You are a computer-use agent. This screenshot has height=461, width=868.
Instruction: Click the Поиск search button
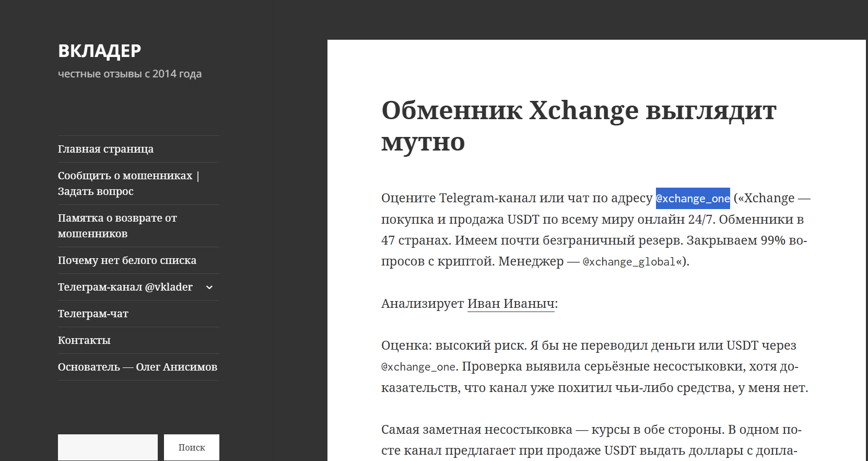[x=192, y=447]
